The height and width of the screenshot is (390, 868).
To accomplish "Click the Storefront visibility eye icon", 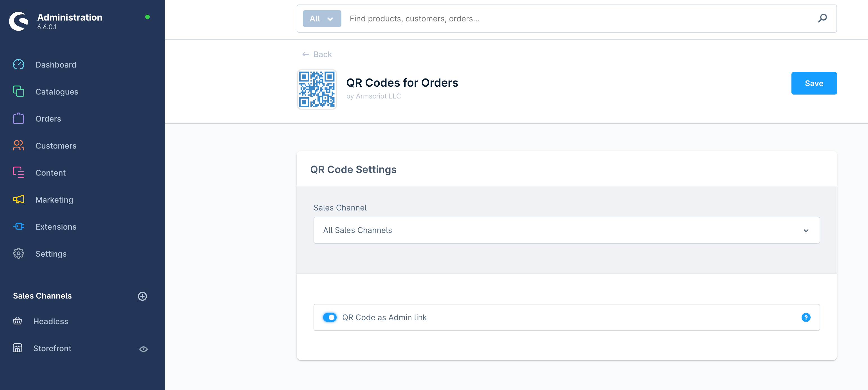I will tap(143, 349).
